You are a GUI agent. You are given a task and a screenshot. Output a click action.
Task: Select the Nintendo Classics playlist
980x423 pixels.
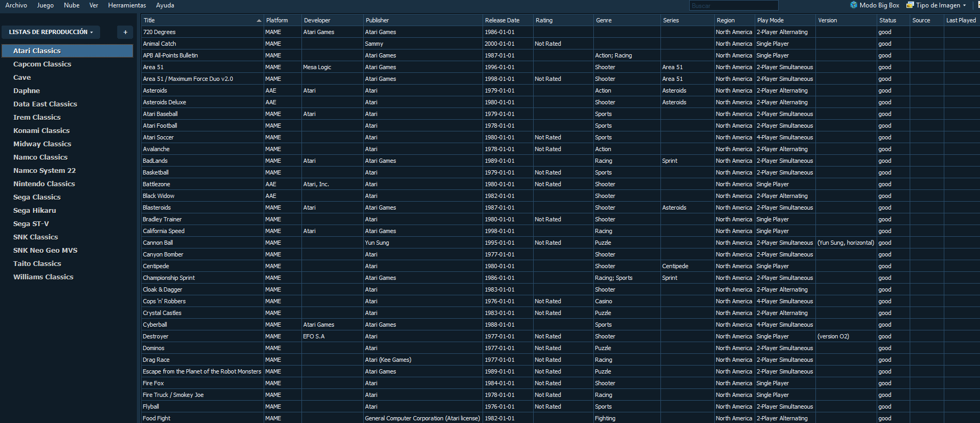(x=44, y=184)
